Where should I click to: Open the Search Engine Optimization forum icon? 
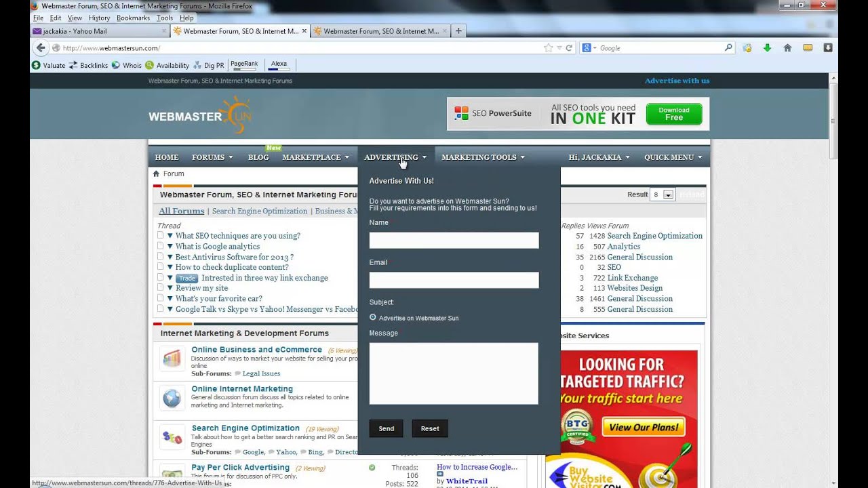(x=172, y=438)
